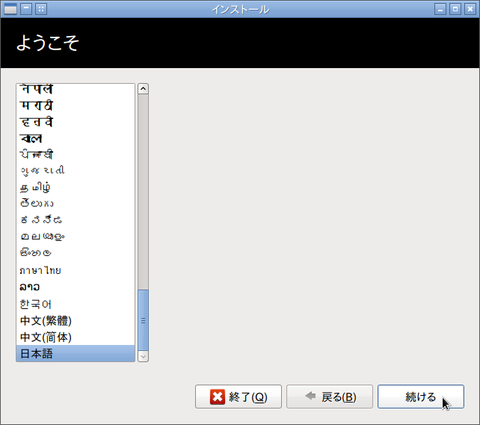Click scrollbar down arrow of language list
Viewport: 480px width, 425px height.
click(143, 356)
